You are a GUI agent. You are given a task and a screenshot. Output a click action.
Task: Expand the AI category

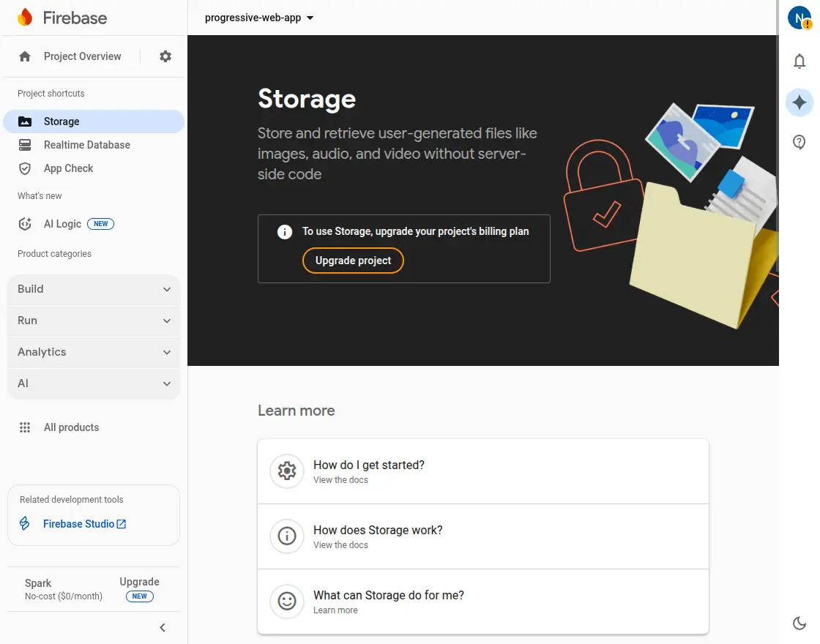[x=94, y=383]
